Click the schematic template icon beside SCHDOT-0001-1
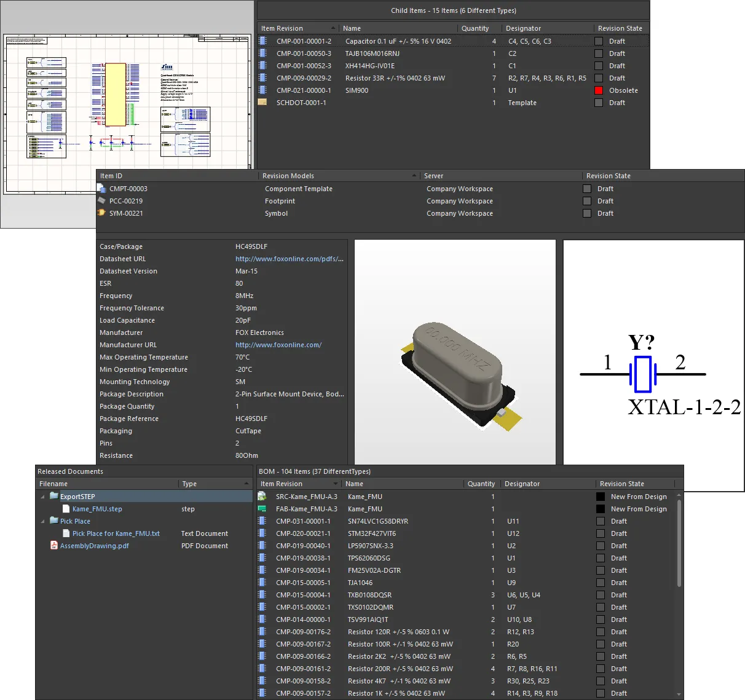 pyautogui.click(x=263, y=103)
